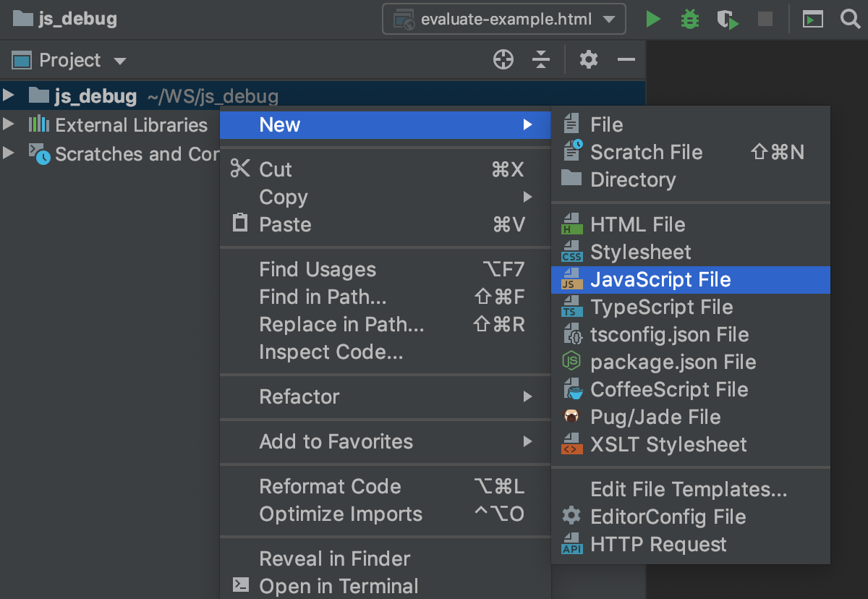Screen dimensions: 868x599
Task: Choose Cut from the context menu
Action: pyautogui.click(x=386, y=170)
